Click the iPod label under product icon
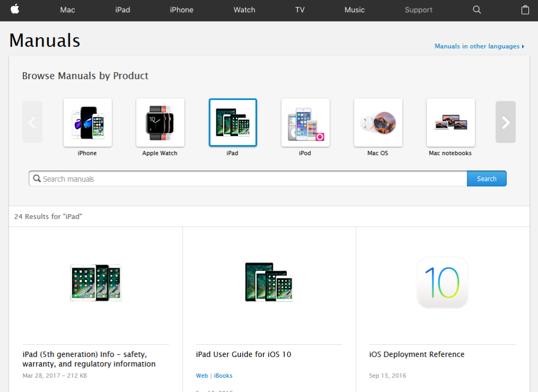Screen dimensions: 538x392 click(305, 153)
